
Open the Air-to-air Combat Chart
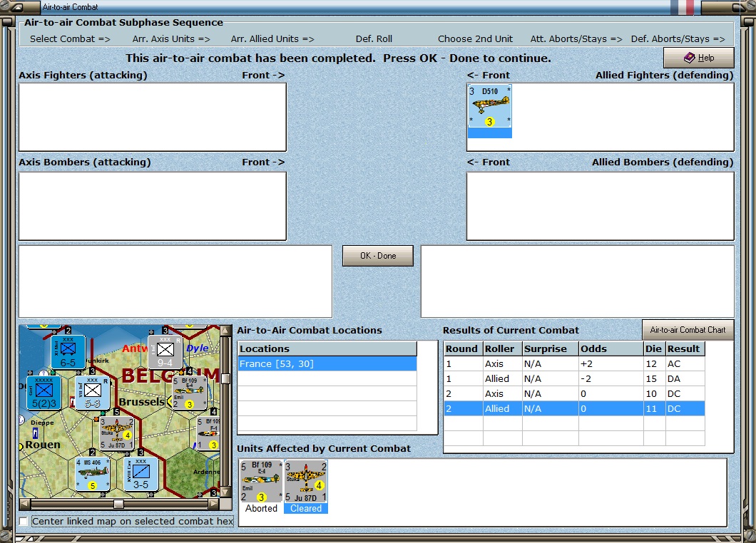coord(688,330)
